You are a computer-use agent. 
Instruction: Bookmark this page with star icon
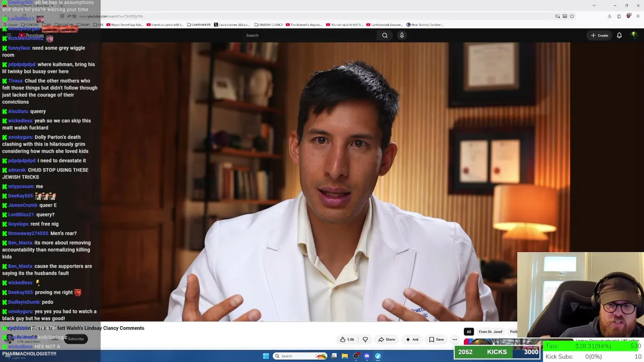pos(572,16)
